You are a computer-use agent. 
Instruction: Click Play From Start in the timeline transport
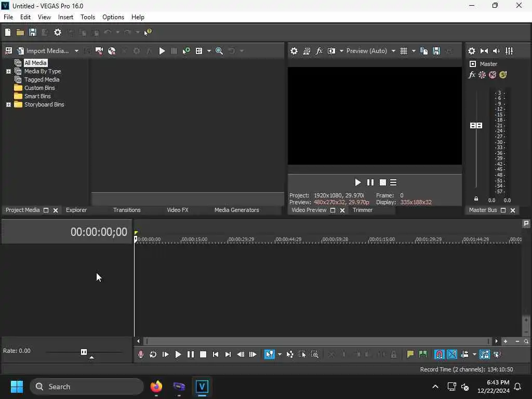coord(166,354)
